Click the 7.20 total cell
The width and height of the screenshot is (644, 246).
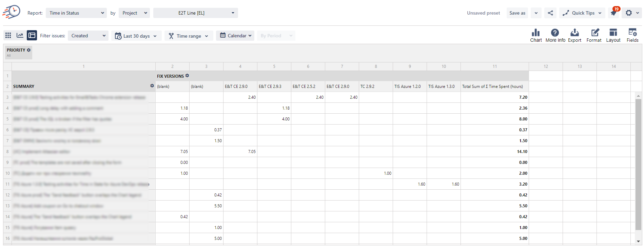click(x=494, y=97)
